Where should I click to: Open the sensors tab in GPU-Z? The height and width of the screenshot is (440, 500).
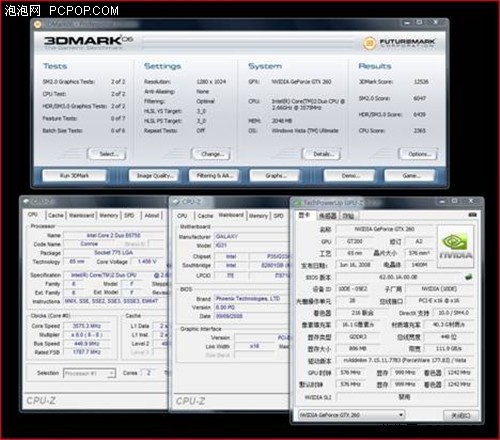tap(327, 216)
